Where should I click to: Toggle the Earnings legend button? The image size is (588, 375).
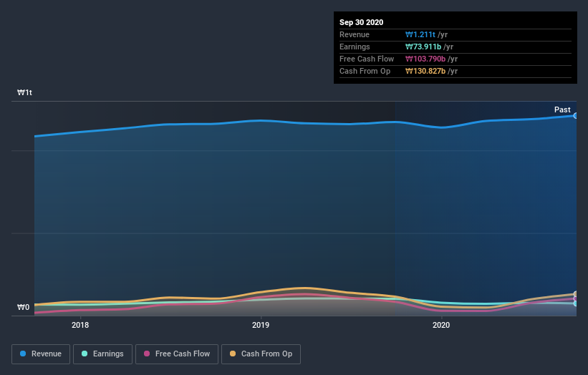(102, 354)
